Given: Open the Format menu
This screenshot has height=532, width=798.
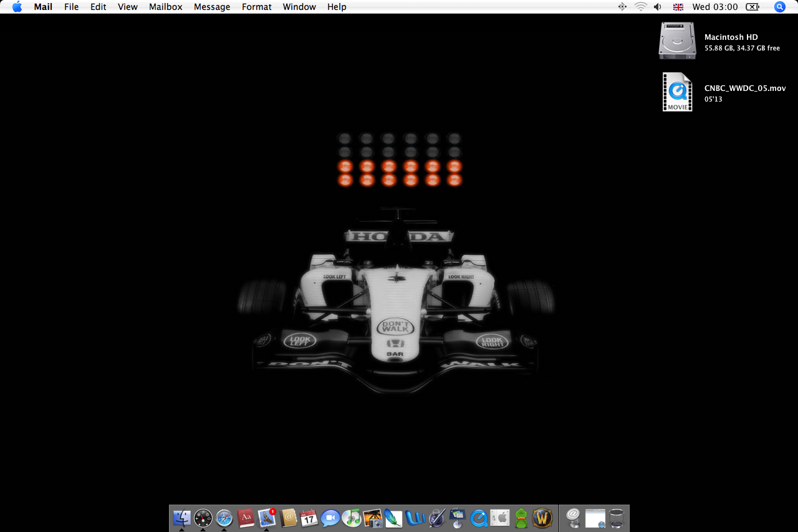Looking at the screenshot, I should 257,7.
